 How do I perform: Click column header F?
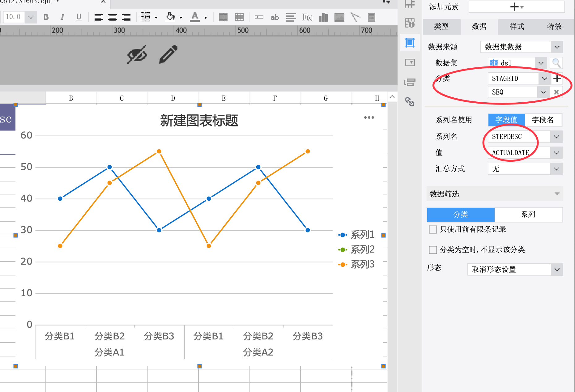coord(275,98)
